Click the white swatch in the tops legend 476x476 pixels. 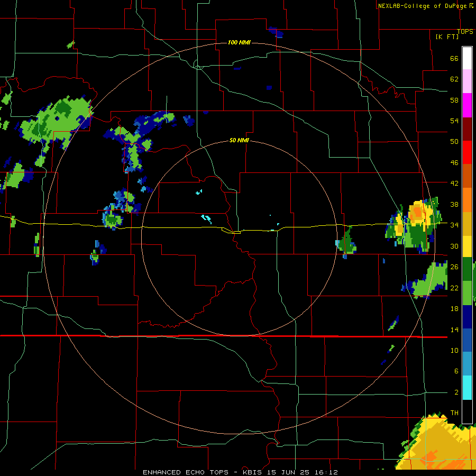pyautogui.click(x=467, y=58)
